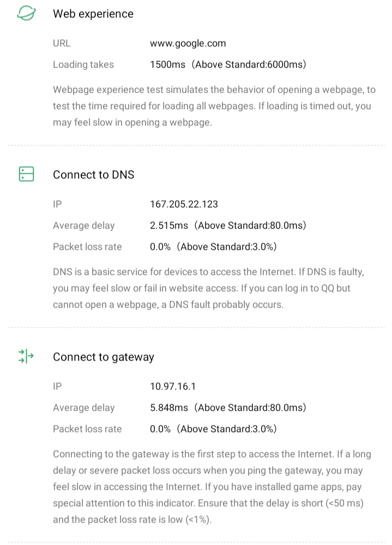
Task: Click the gateway connection description paragraph
Action: point(208,487)
